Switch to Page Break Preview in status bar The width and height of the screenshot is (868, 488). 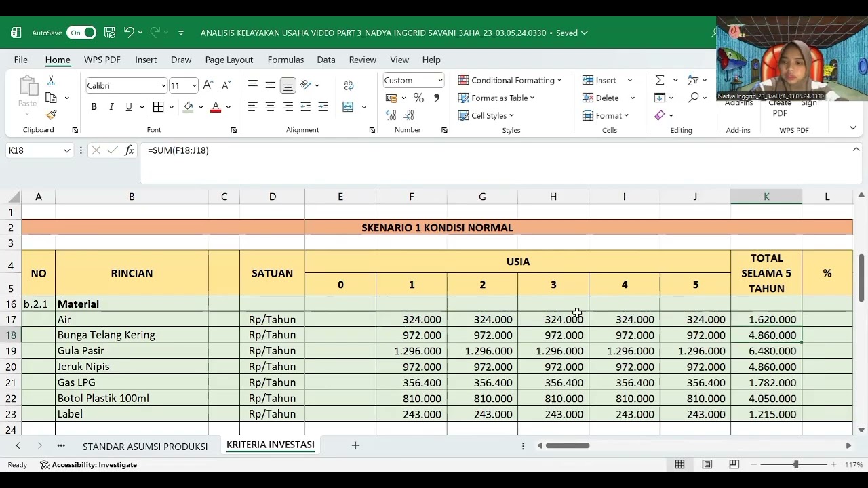coord(734,464)
